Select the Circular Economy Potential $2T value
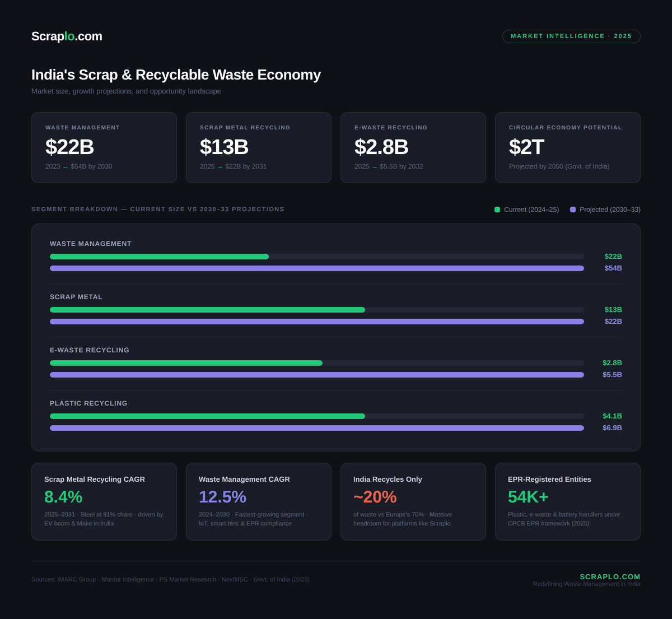672x619 pixels. pyautogui.click(x=526, y=147)
